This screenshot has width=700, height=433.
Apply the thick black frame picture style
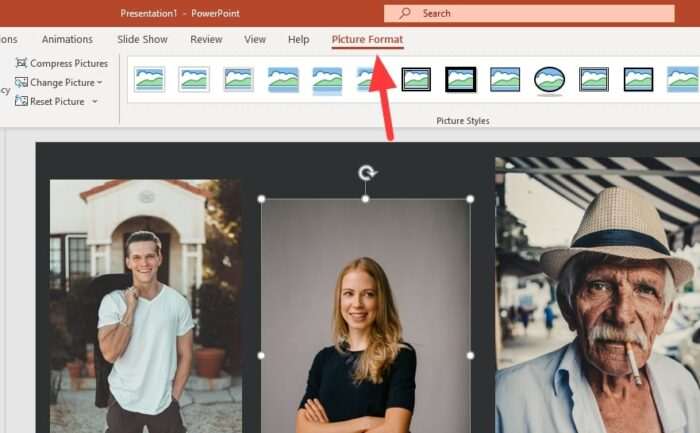point(461,79)
